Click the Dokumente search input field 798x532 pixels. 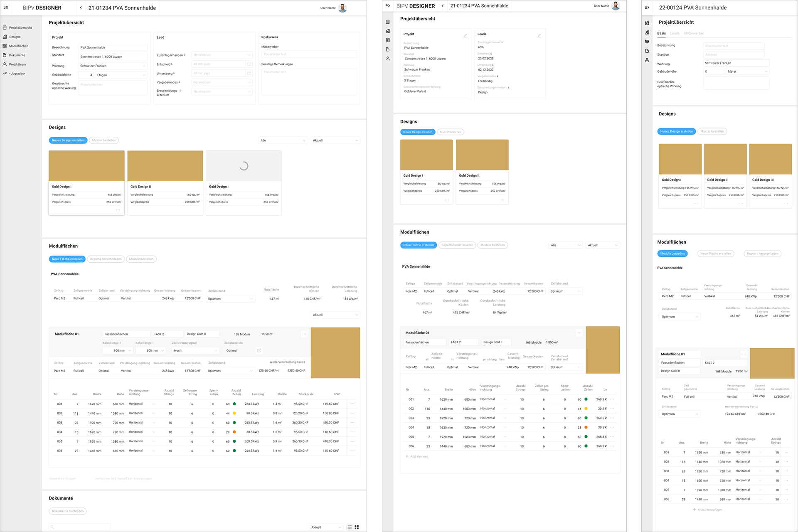79,527
